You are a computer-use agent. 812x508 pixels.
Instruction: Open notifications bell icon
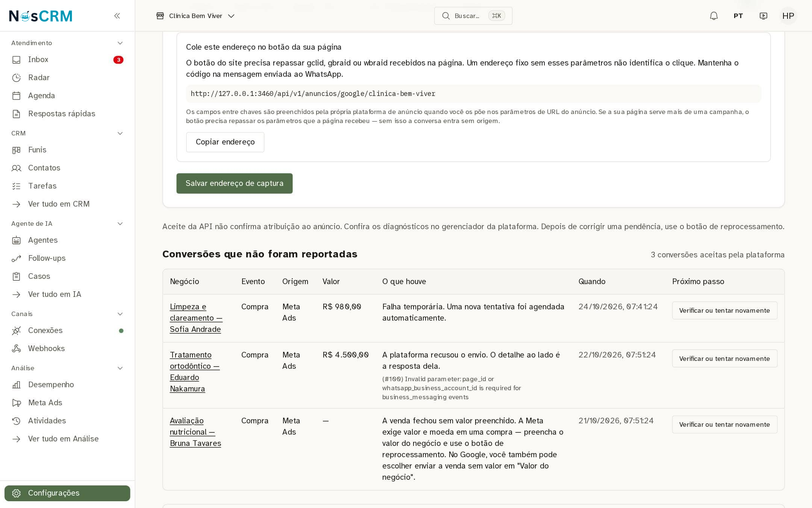714,16
